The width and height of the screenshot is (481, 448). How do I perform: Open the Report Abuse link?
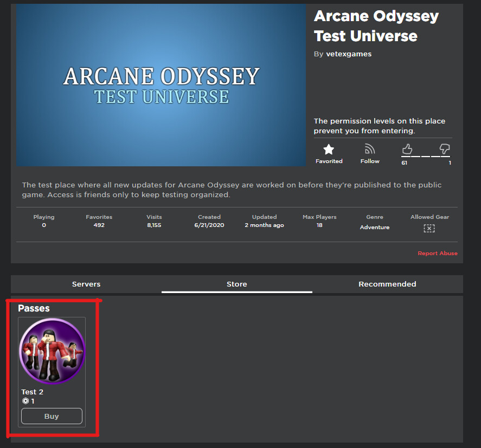(438, 253)
